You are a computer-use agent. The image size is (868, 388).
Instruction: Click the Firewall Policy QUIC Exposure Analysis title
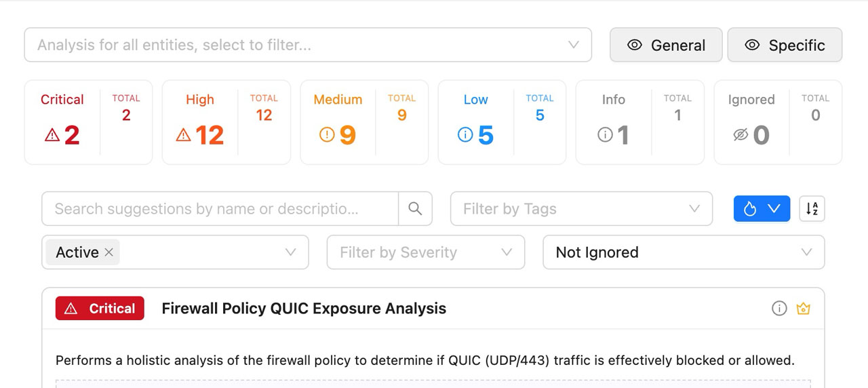304,309
